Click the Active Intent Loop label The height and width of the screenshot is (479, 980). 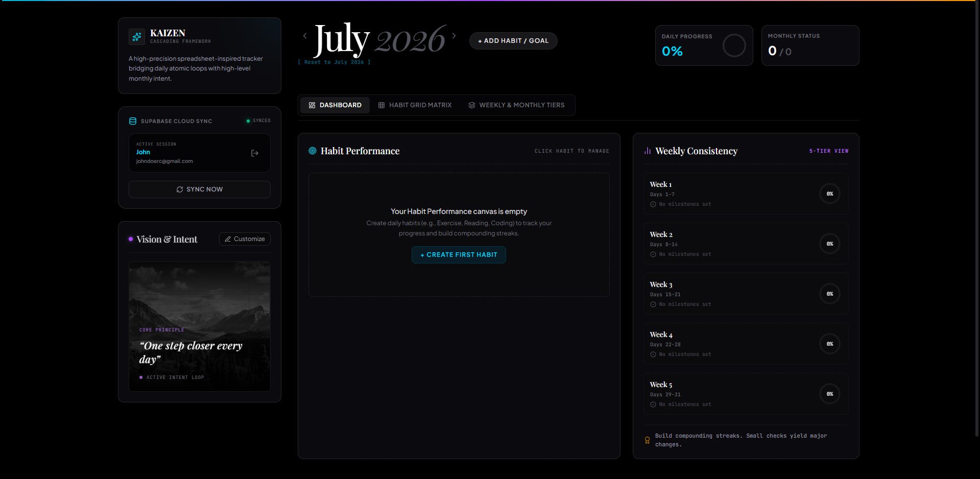click(x=175, y=377)
